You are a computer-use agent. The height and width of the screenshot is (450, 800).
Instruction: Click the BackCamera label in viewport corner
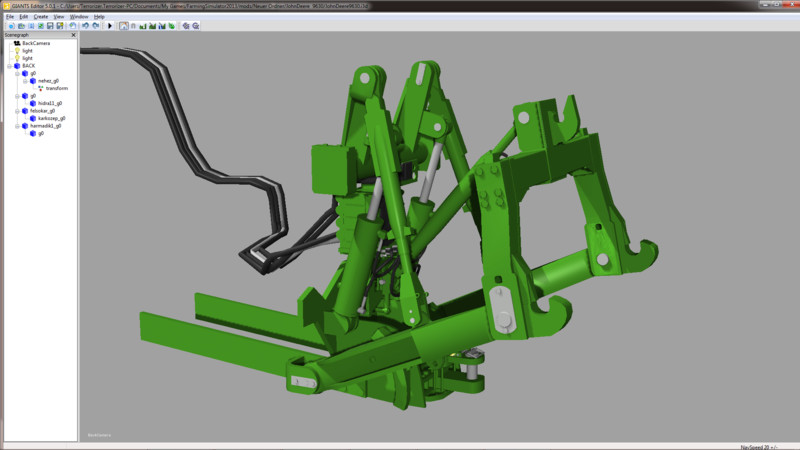pos(99,435)
